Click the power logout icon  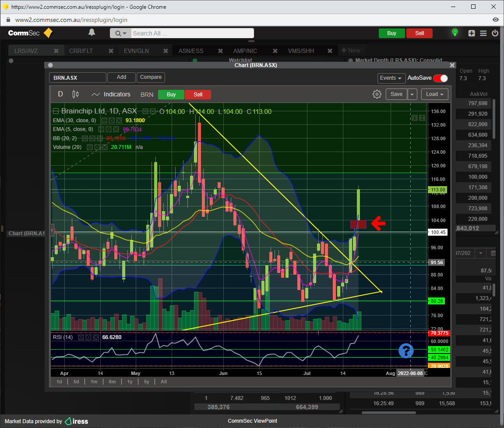495,33
